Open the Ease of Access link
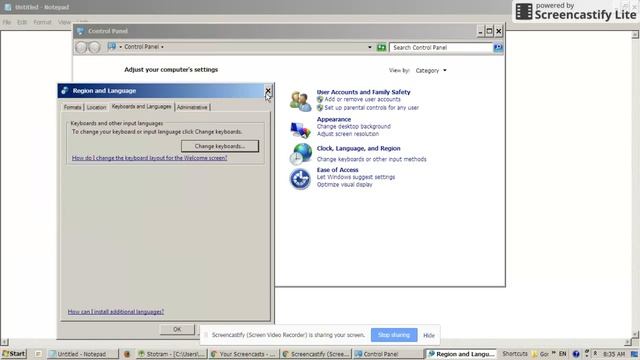This screenshot has height=360, width=640. point(338,170)
